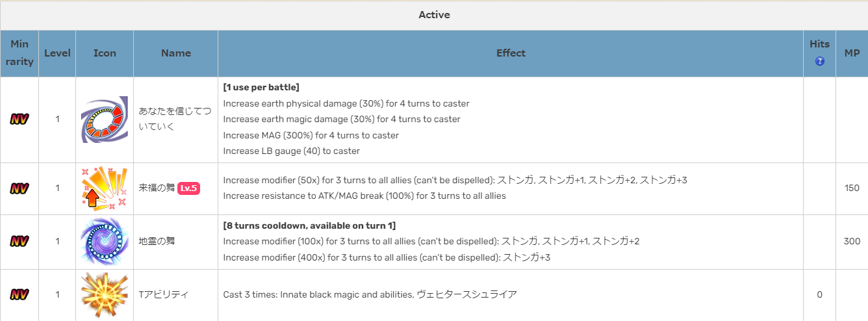The width and height of the screenshot is (868, 321).
Task: Click the あなたを信じてついていく skill icon
Action: 105,120
